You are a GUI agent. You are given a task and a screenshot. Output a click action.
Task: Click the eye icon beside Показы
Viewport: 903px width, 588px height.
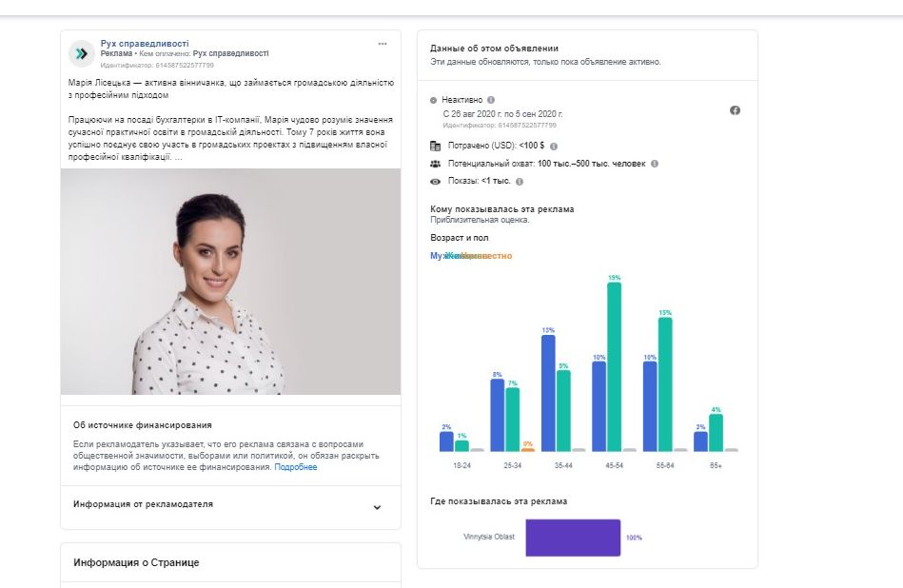(x=435, y=181)
